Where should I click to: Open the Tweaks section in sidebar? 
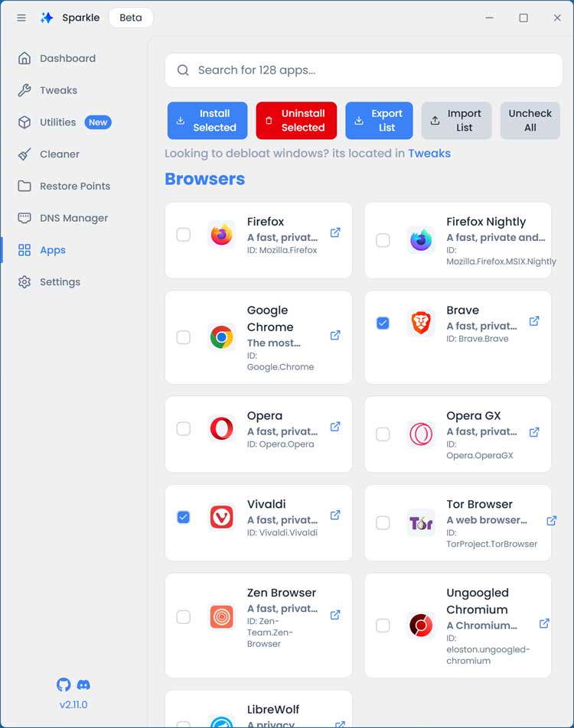pos(59,90)
